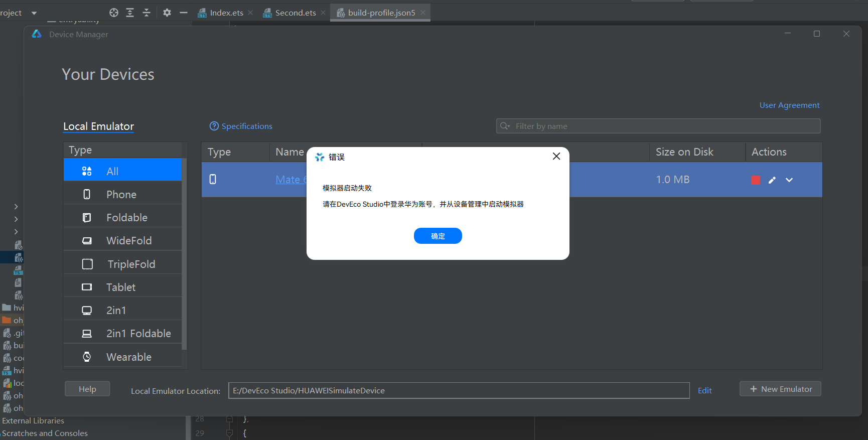
Task: Open External Libraries in project tree
Action: tap(33, 420)
